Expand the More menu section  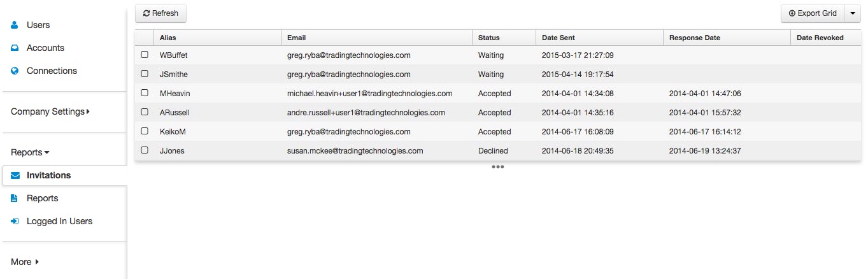(25, 262)
